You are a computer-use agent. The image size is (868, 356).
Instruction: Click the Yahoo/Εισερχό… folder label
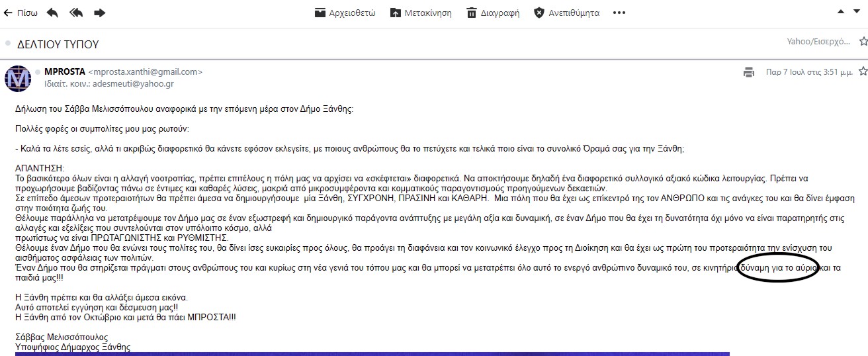coord(818,42)
